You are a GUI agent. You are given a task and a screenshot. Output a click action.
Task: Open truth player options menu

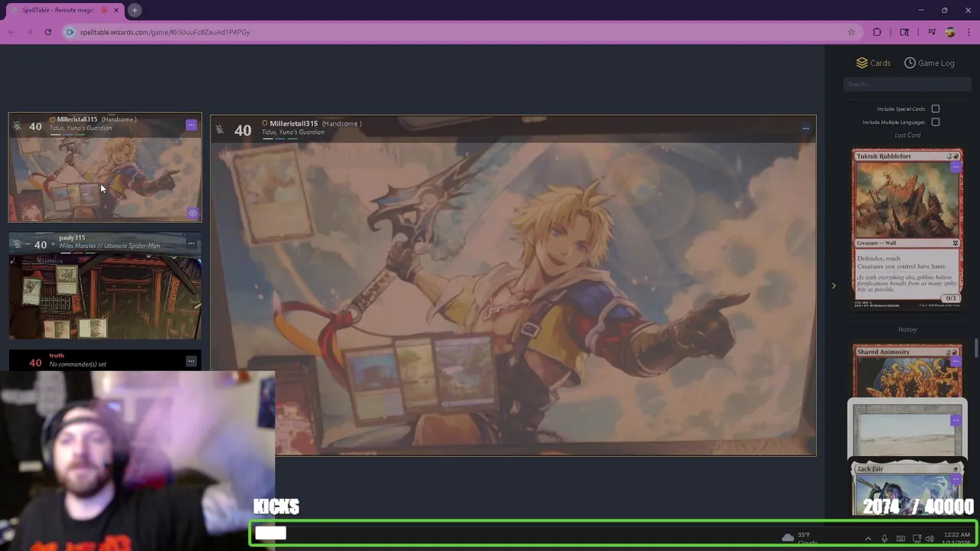(x=191, y=361)
